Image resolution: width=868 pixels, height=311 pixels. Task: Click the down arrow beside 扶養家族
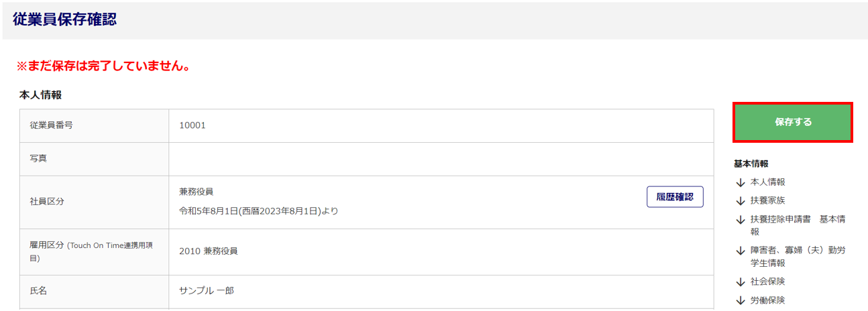pyautogui.click(x=741, y=201)
